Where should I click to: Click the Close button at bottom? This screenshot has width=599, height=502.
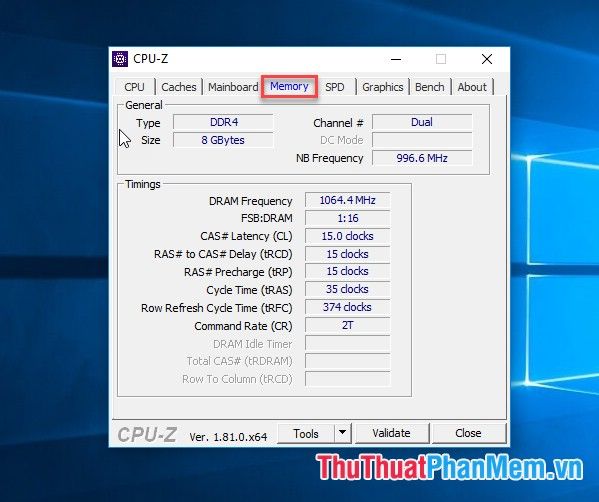coord(468,433)
